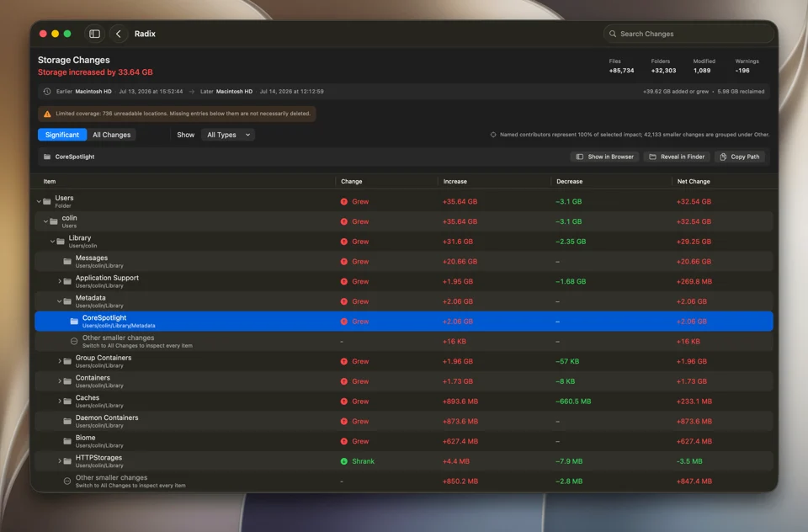Click the Grew indicator for Daemon Containers
The width and height of the screenshot is (808, 532).
click(354, 421)
